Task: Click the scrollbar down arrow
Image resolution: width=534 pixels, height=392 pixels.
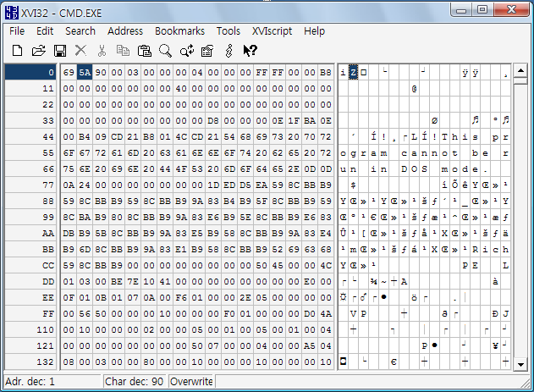Action: [520, 364]
